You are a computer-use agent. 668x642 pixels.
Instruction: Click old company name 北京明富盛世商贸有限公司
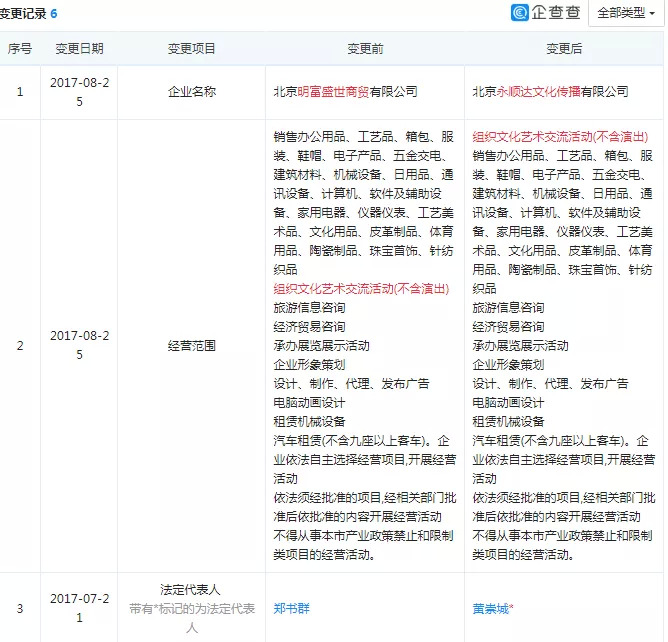[345, 91]
